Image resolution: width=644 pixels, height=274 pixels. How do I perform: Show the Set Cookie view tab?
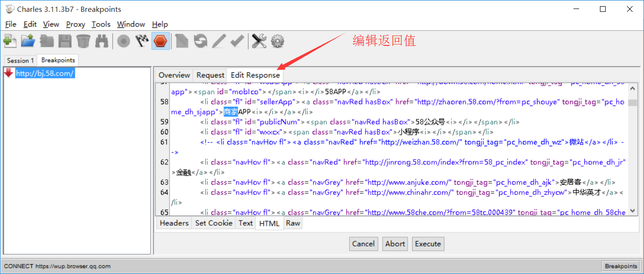(x=214, y=223)
